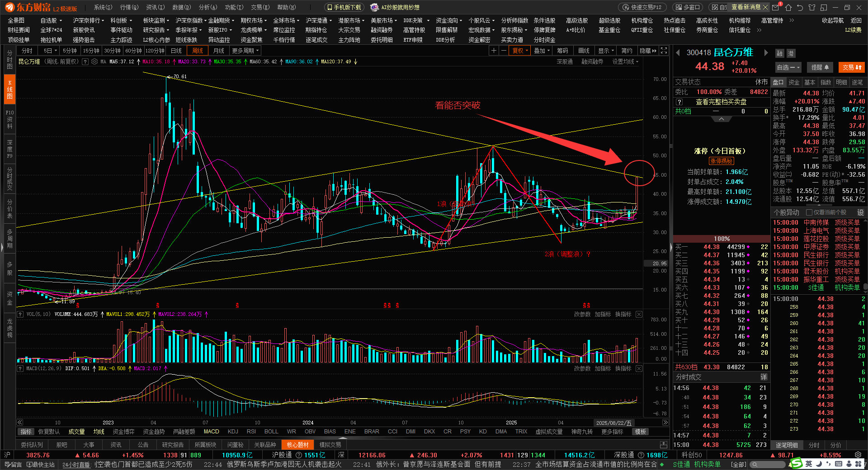Image resolution: width=868 pixels, height=470 pixels.
Task: Open the search magnifier in status bar
Action: click(754, 465)
